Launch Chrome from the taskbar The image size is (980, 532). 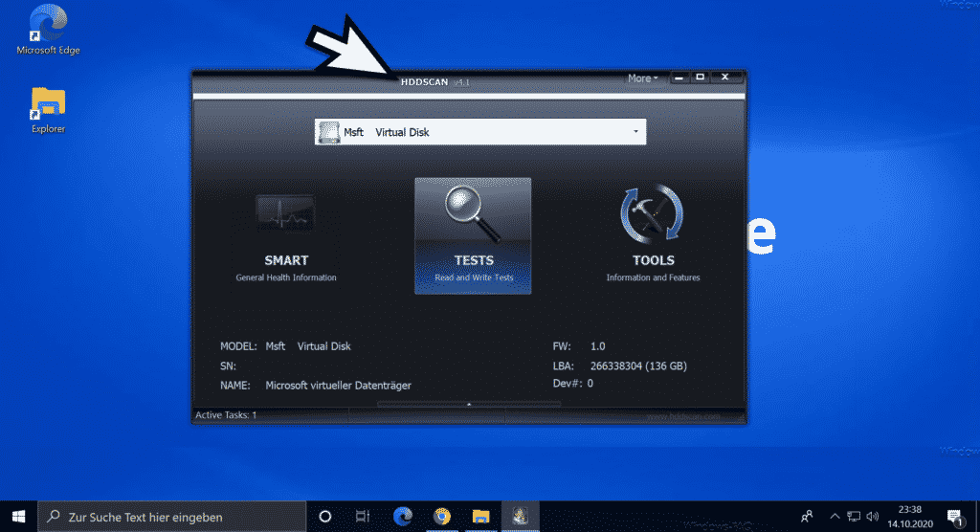pyautogui.click(x=442, y=517)
